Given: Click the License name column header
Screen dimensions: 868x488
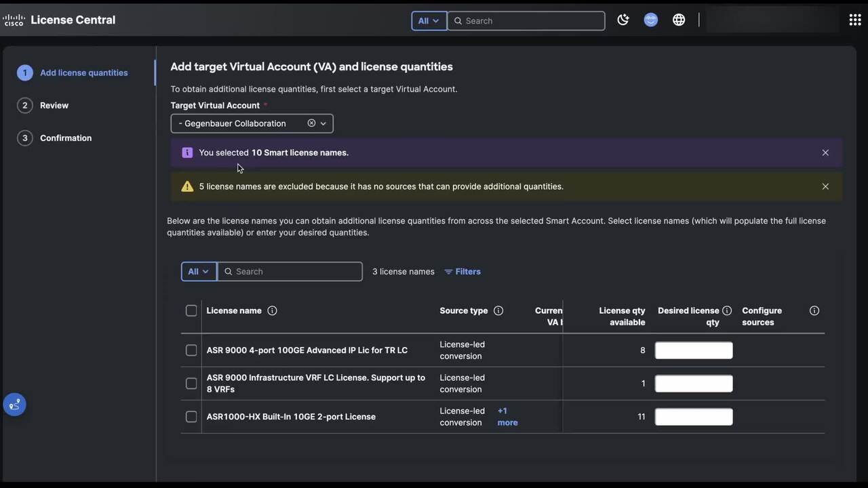Looking at the screenshot, I should pos(234,310).
